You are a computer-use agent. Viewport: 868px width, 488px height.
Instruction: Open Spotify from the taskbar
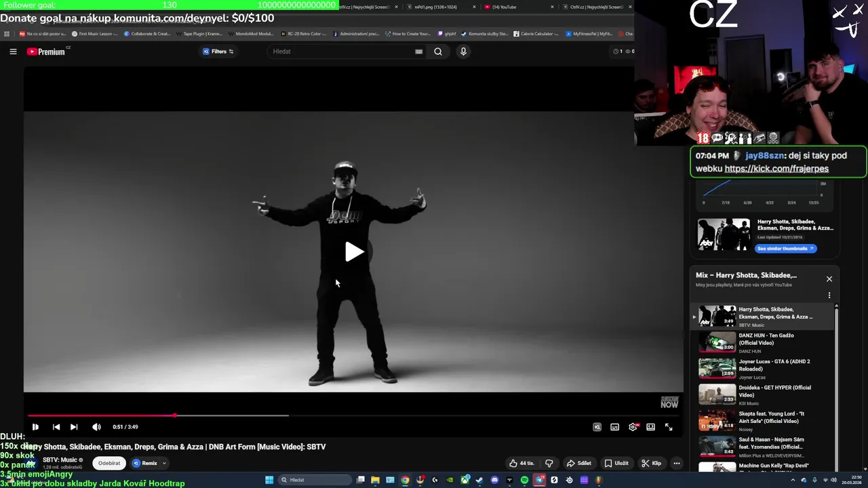(524, 480)
